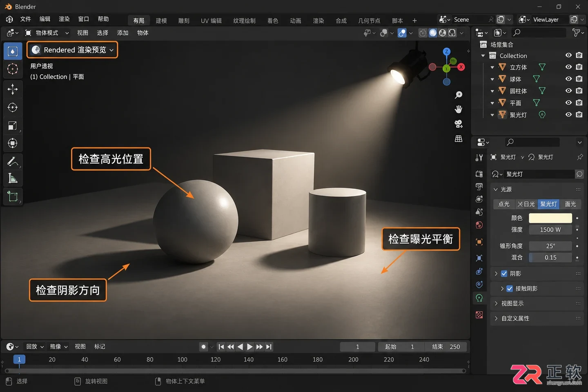Set light type to 面光

(570, 204)
